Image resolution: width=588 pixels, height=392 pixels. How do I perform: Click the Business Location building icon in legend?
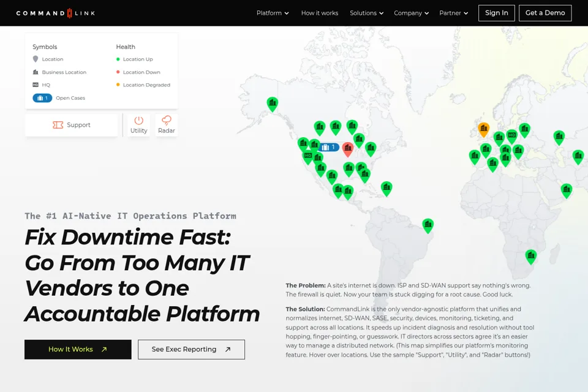coord(36,72)
